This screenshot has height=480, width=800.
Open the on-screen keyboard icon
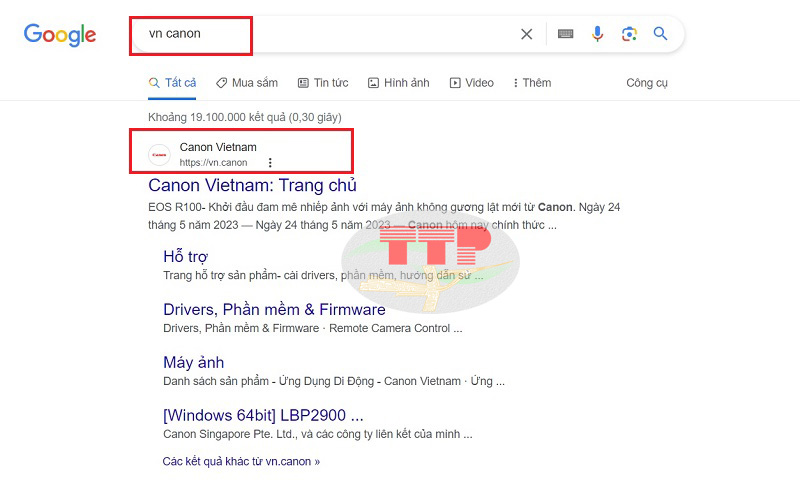(565, 34)
